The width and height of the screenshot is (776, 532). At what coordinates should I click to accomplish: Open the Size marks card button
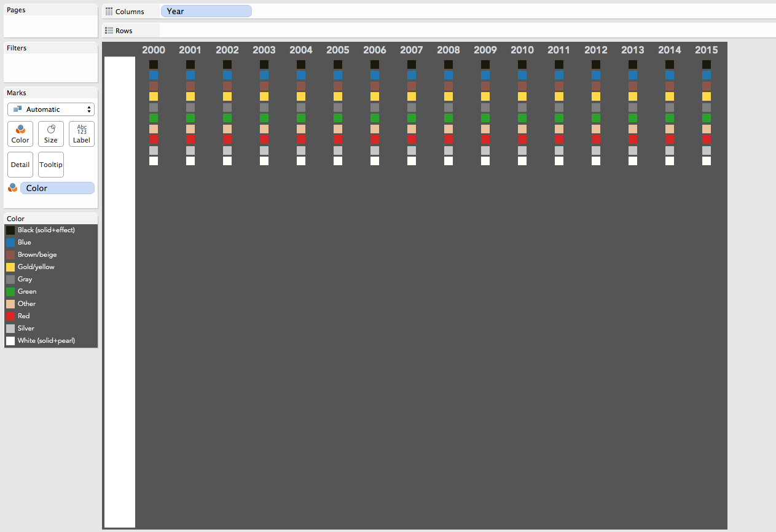coord(51,134)
